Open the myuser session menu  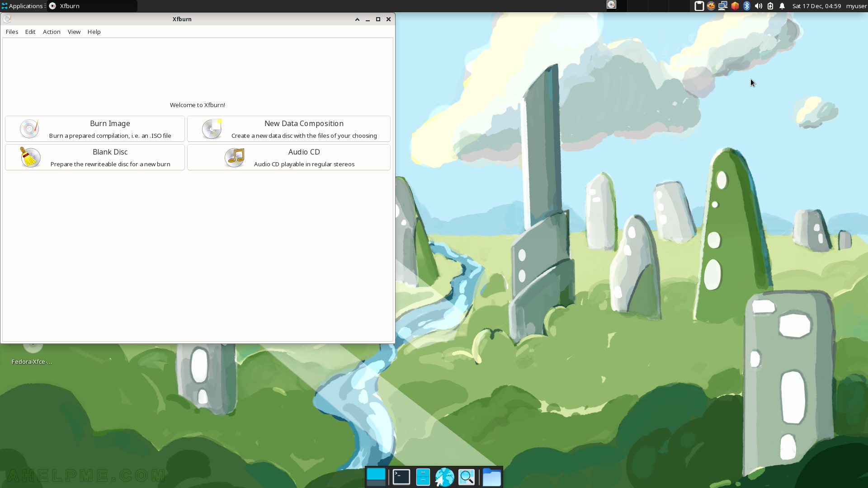point(856,6)
